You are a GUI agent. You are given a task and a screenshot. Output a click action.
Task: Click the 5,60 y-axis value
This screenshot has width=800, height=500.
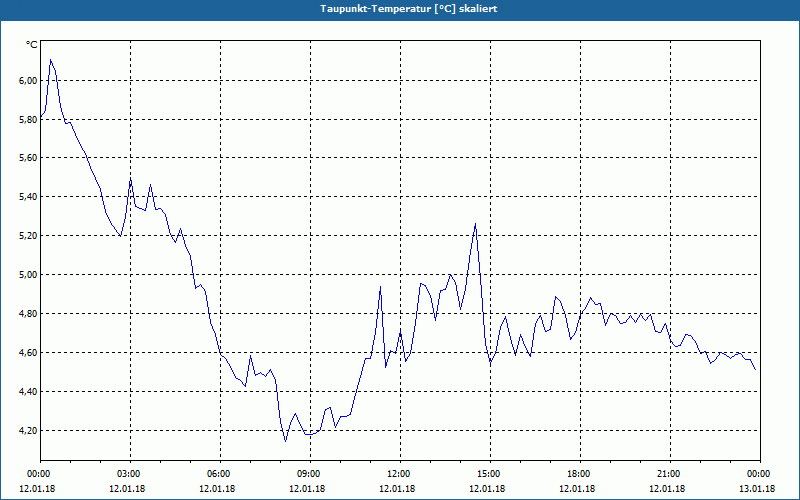point(29,158)
